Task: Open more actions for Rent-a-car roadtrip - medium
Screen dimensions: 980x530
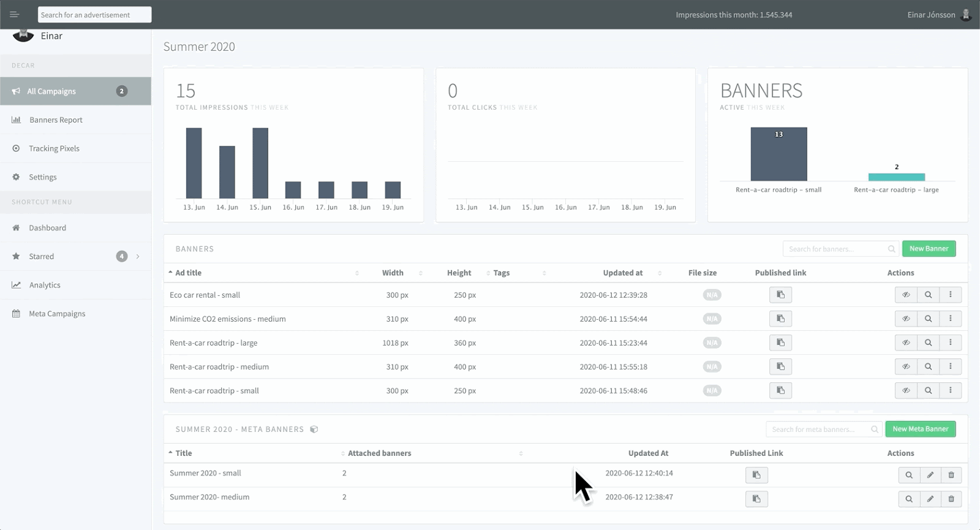Action: [x=950, y=366]
